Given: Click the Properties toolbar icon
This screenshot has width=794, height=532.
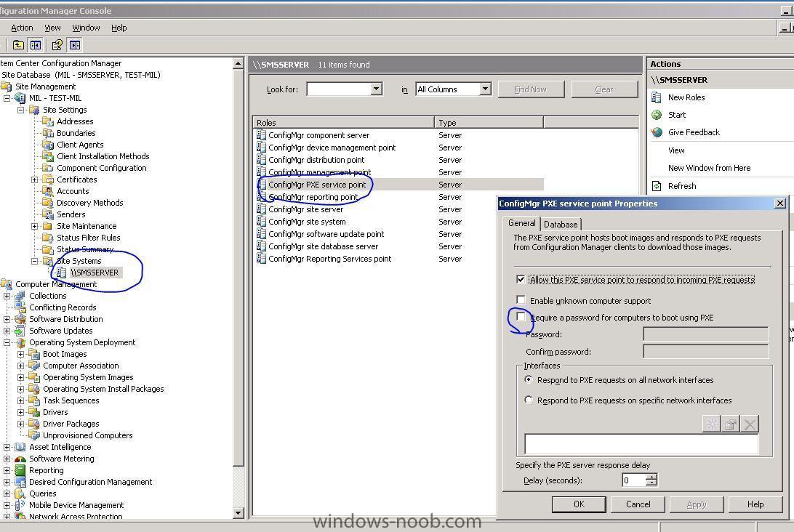Looking at the screenshot, I should click(57, 45).
